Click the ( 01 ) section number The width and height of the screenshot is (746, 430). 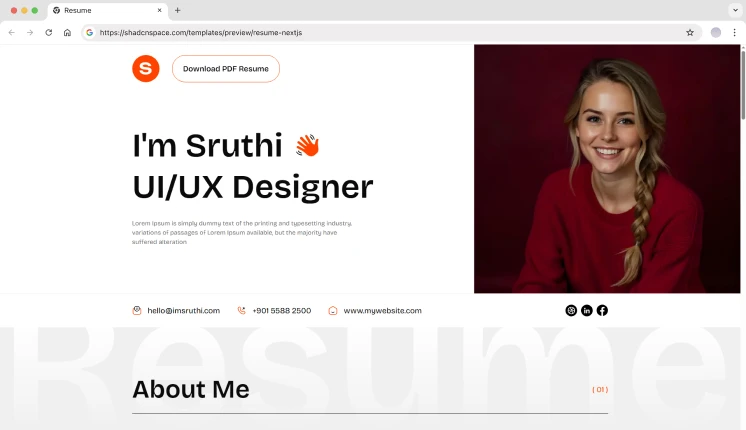coord(600,390)
